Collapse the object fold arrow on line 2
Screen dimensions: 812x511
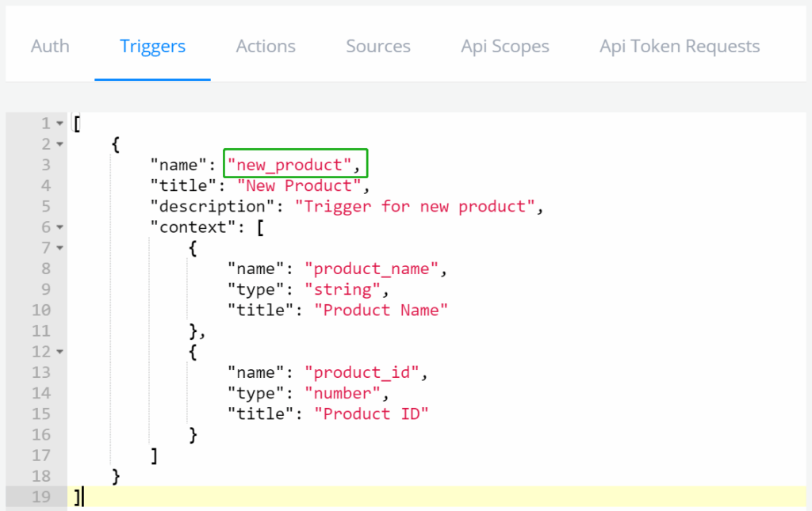[59, 145]
